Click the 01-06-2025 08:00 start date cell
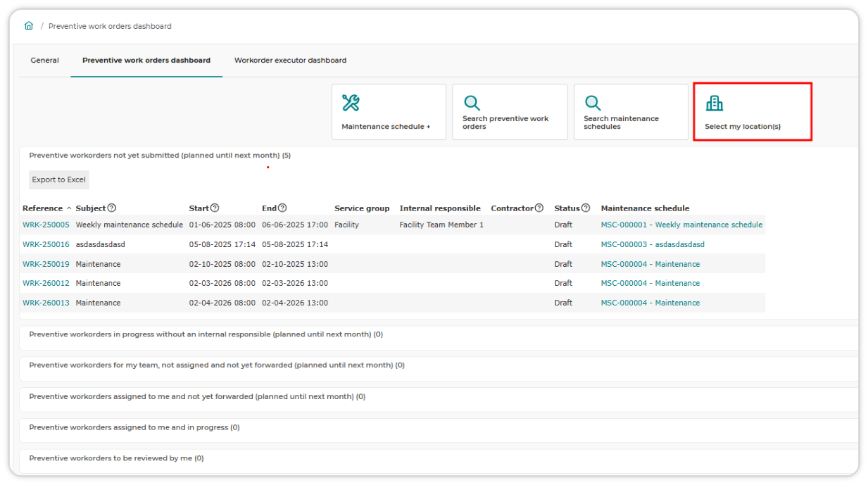The width and height of the screenshot is (868, 485). (x=222, y=225)
